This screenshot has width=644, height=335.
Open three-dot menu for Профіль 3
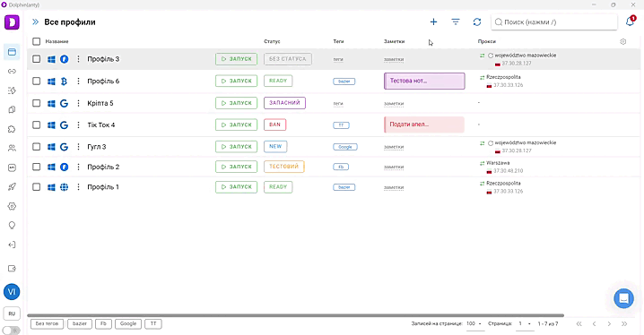[x=78, y=59]
